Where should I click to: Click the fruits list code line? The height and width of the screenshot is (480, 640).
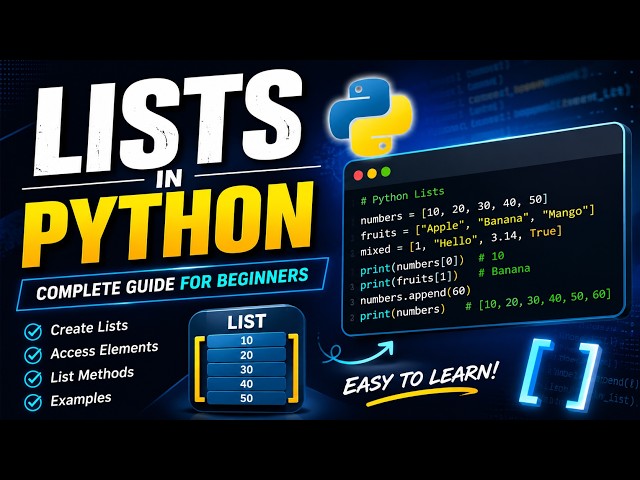[x=478, y=224]
